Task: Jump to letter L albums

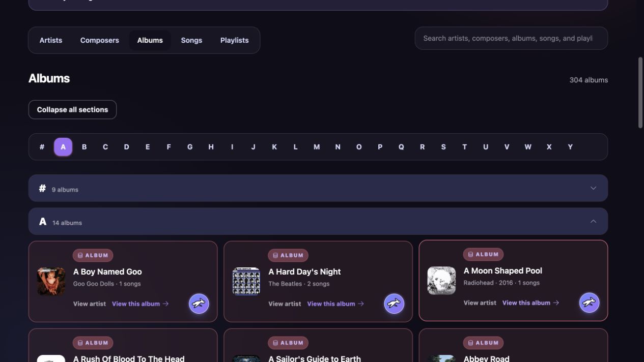Action: [x=295, y=147]
